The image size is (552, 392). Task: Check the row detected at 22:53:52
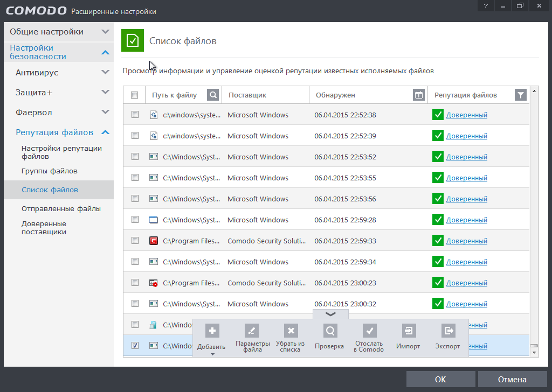[135, 157]
